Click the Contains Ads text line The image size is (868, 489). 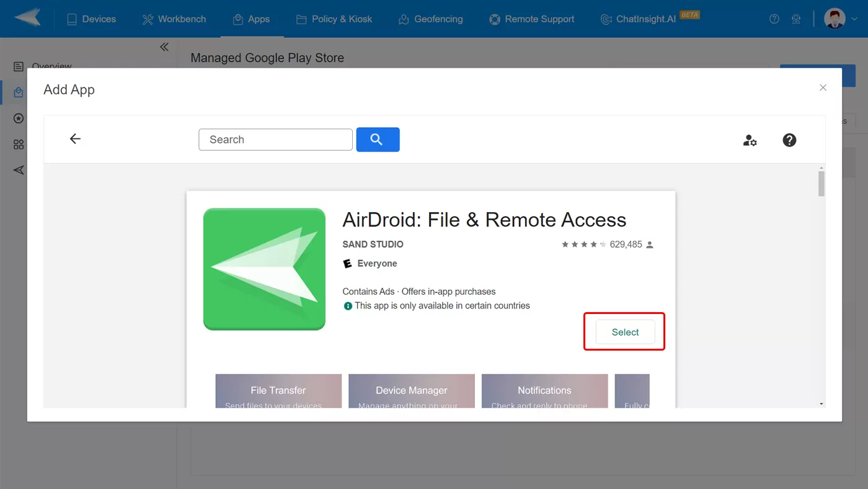pos(419,292)
